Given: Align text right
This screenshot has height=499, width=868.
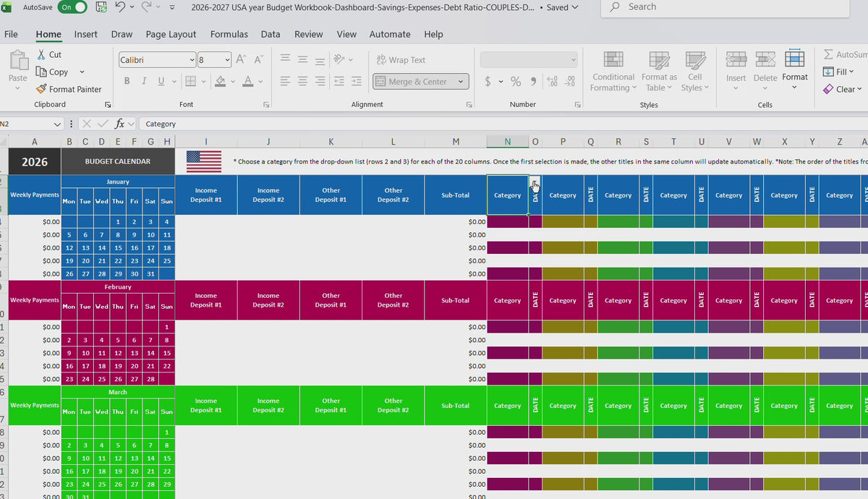Looking at the screenshot, I should click(320, 81).
